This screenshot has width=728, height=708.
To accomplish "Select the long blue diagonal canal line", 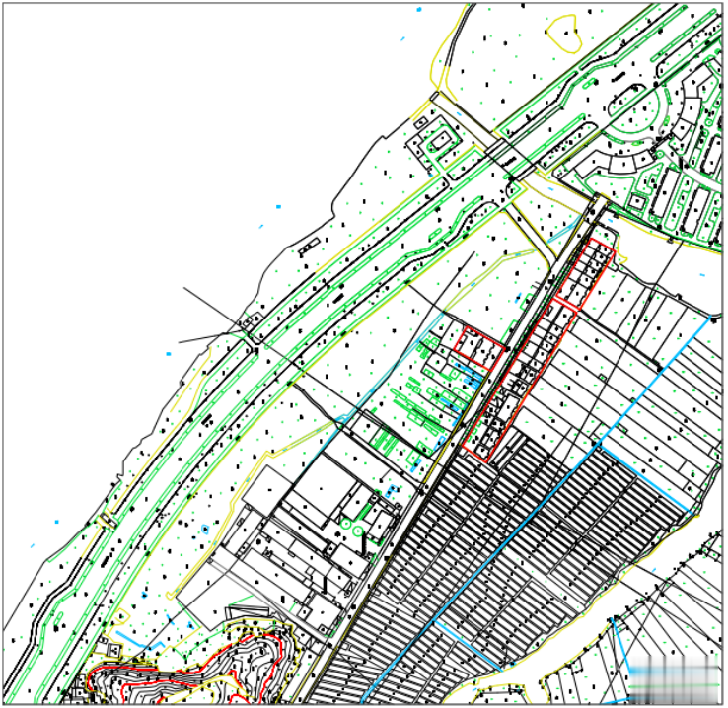I will pos(537,509).
